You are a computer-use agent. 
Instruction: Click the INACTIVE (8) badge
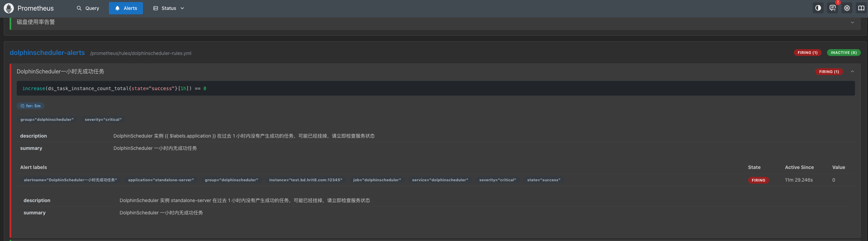[x=844, y=53]
